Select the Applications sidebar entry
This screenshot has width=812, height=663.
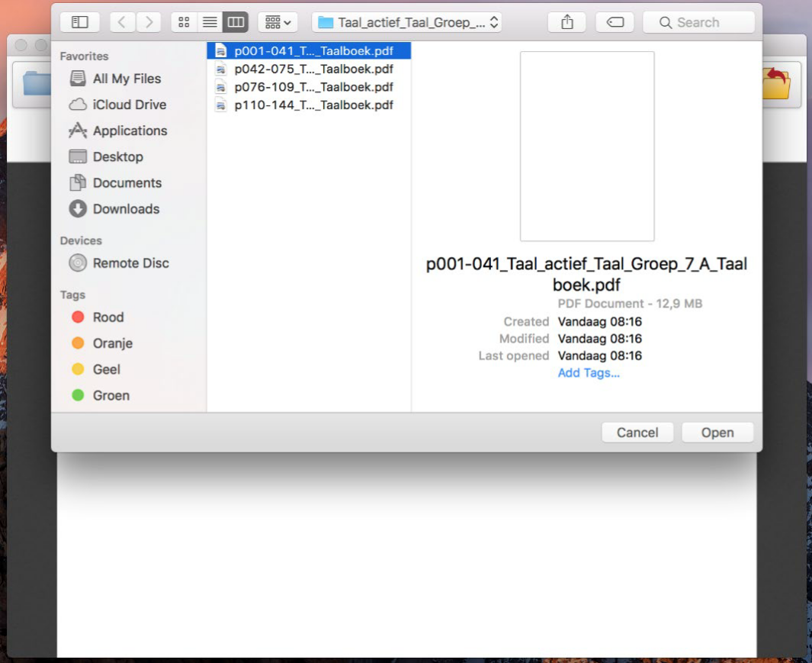130,130
